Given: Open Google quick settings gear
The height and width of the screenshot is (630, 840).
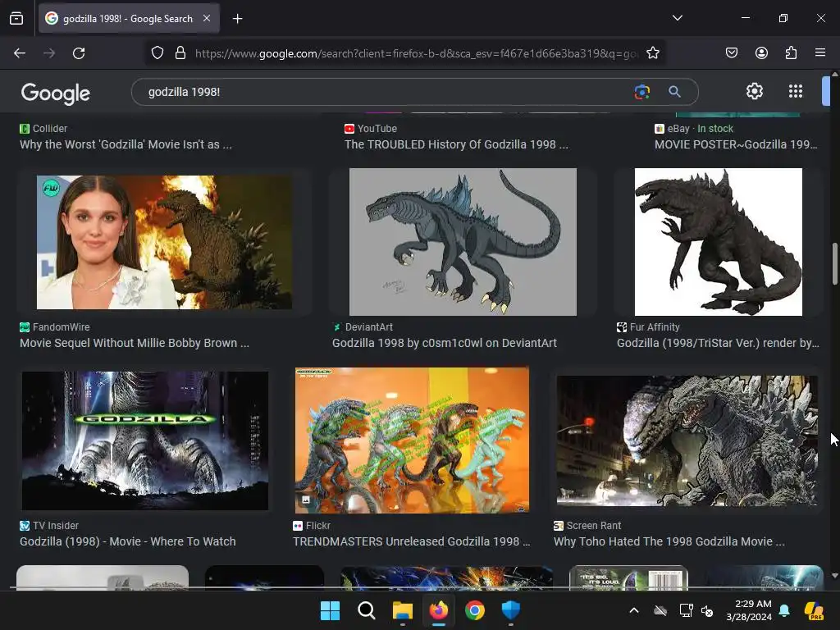Looking at the screenshot, I should [x=755, y=91].
